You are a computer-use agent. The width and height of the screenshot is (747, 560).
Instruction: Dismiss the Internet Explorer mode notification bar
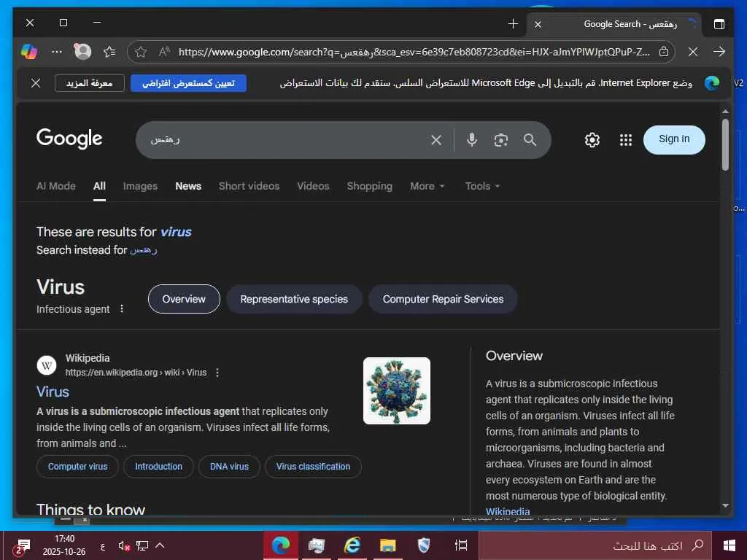[x=36, y=83]
